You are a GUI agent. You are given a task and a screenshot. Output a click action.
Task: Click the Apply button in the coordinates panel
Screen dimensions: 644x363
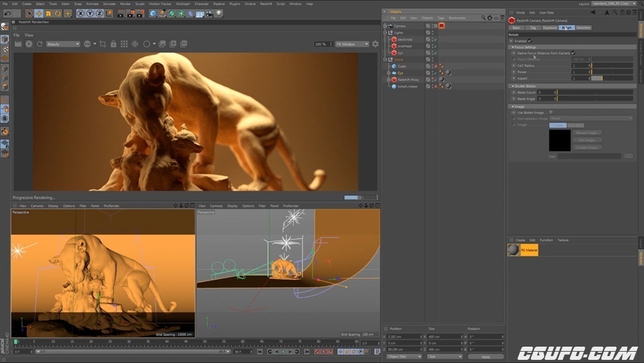(486, 356)
